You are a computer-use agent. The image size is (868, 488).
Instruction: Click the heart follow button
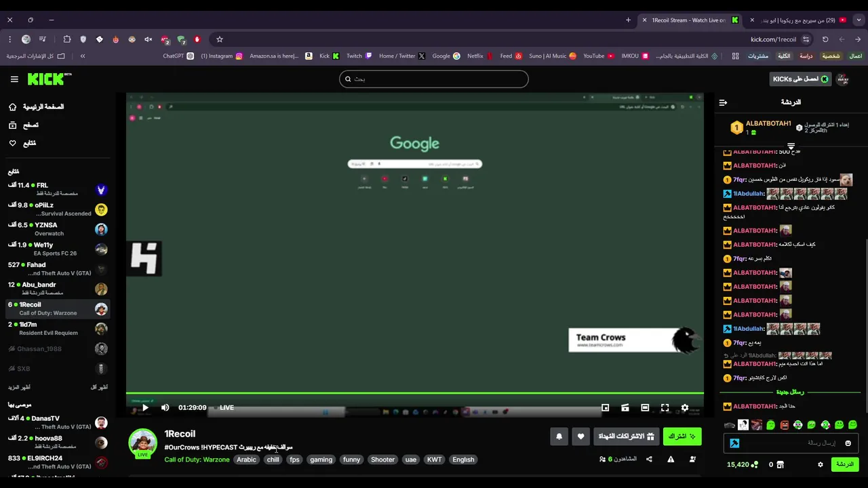click(x=580, y=436)
